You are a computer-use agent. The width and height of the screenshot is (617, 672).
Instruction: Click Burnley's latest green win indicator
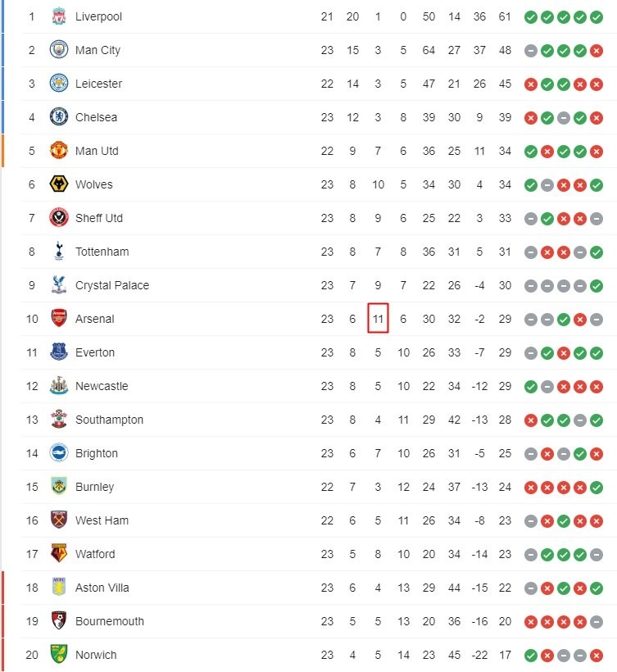[x=597, y=487]
